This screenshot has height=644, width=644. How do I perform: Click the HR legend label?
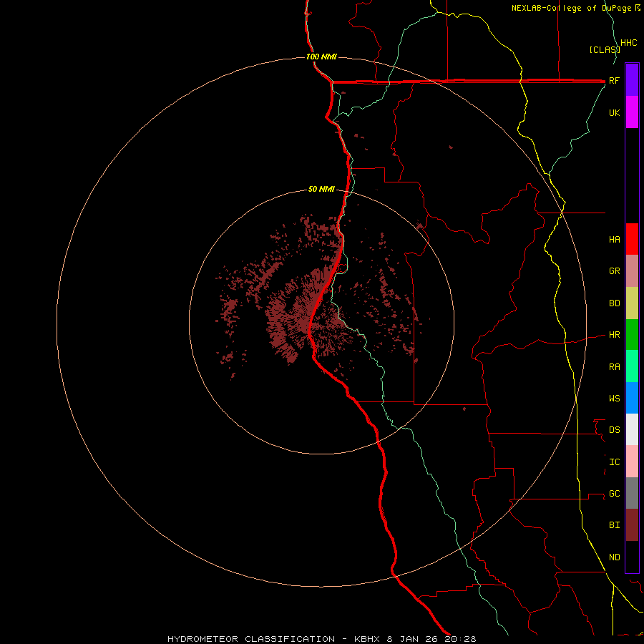coord(614,335)
